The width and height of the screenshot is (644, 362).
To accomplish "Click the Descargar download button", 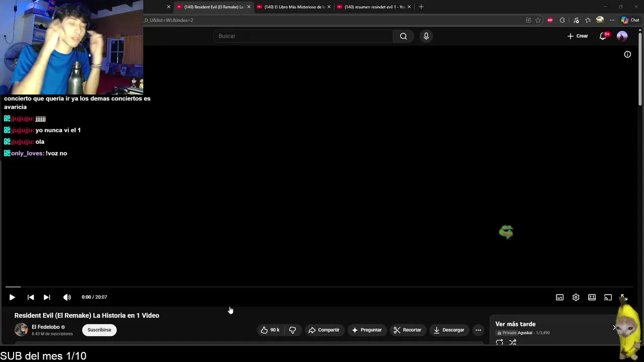I will click(x=449, y=330).
